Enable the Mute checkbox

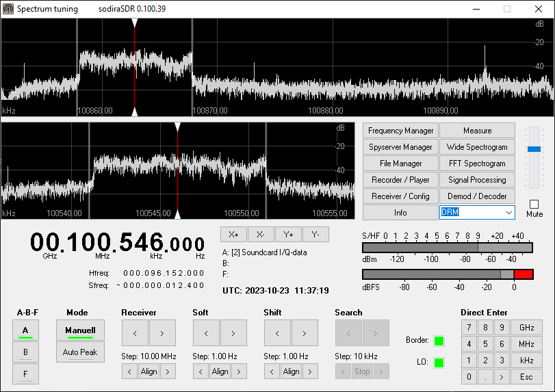[x=534, y=204]
